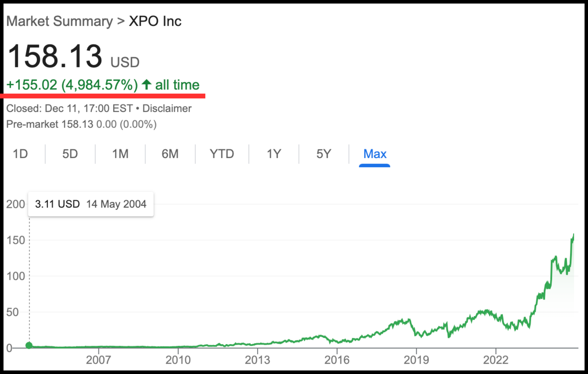The image size is (588, 374).
Task: Click the green up arrow icon
Action: (146, 85)
